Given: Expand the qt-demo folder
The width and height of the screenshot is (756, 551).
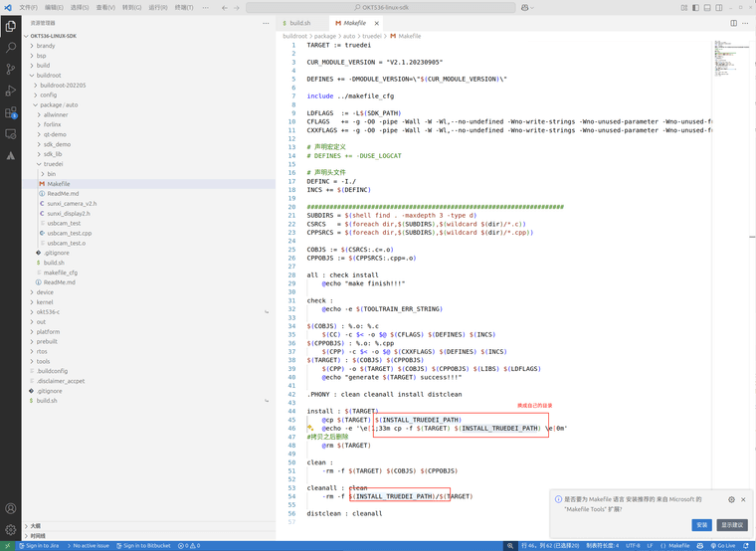Looking at the screenshot, I should 149,134.
